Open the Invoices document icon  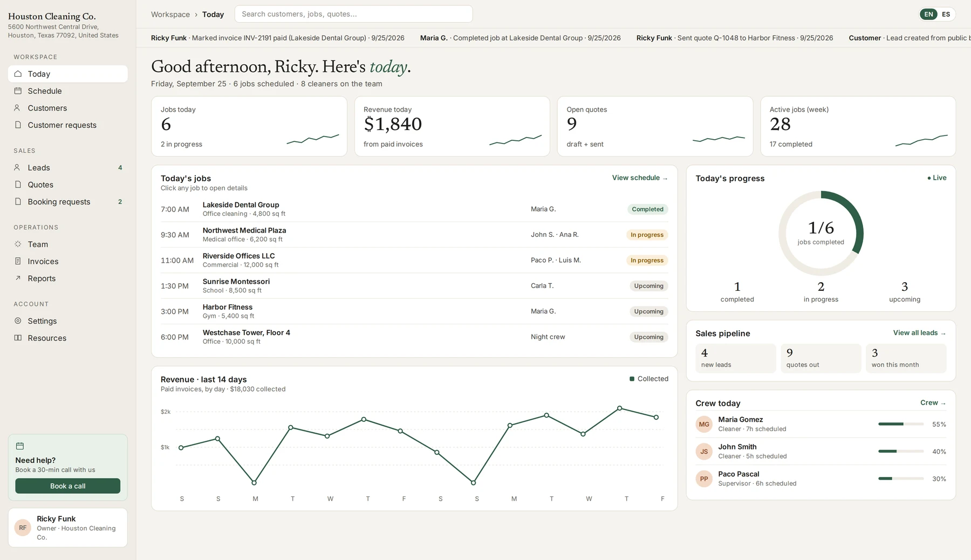click(x=18, y=261)
